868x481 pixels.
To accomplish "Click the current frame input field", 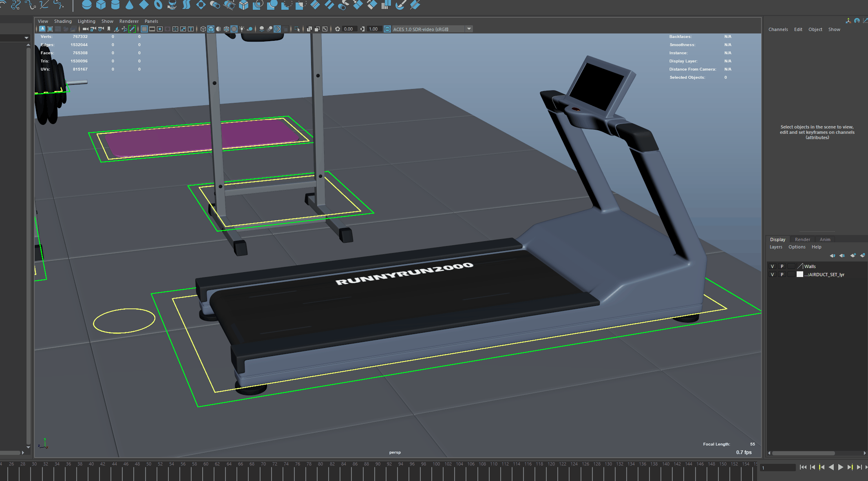I will click(777, 468).
